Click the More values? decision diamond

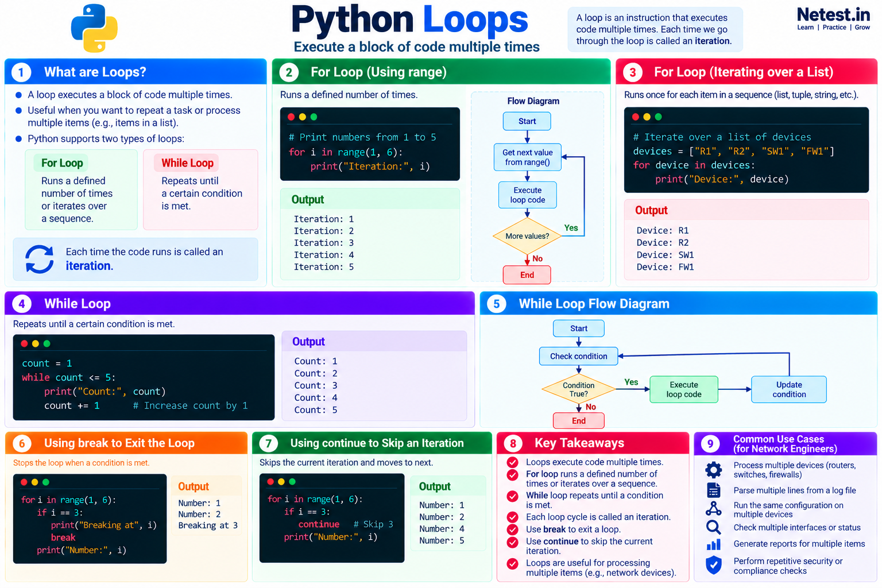(527, 236)
